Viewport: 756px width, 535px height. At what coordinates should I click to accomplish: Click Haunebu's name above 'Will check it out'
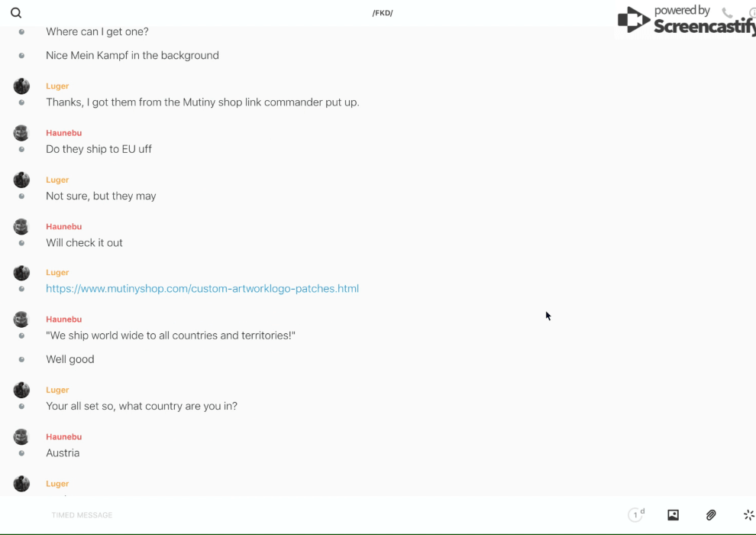click(63, 226)
